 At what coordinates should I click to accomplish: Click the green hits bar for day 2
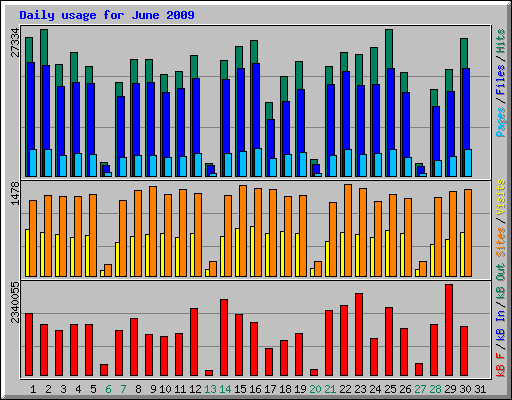(x=45, y=47)
